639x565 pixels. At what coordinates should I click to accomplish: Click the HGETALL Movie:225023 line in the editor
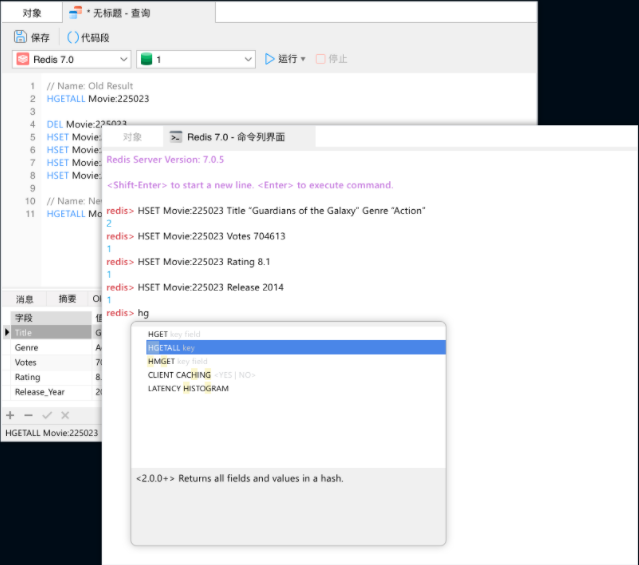(98, 99)
